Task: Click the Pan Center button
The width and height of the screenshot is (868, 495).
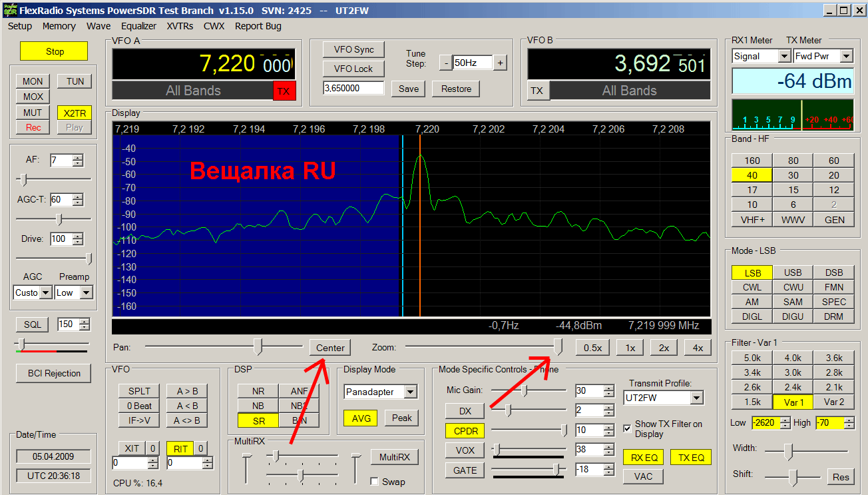Action: coord(330,348)
